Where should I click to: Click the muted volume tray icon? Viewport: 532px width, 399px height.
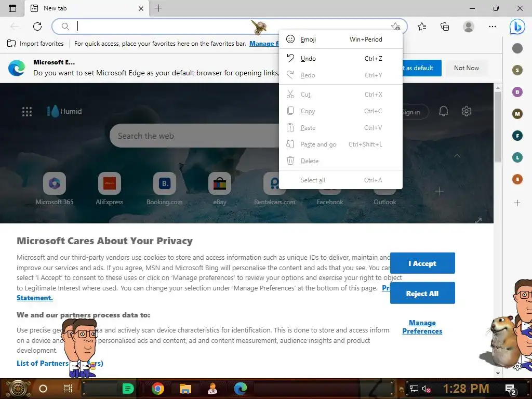(x=426, y=389)
